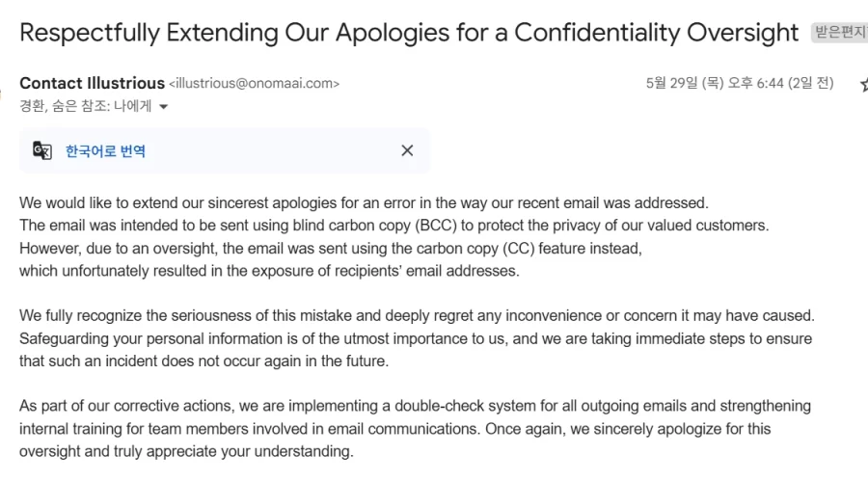This screenshot has height=482, width=868.
Task: Dismiss the translation suggestion bar
Action: tap(407, 150)
